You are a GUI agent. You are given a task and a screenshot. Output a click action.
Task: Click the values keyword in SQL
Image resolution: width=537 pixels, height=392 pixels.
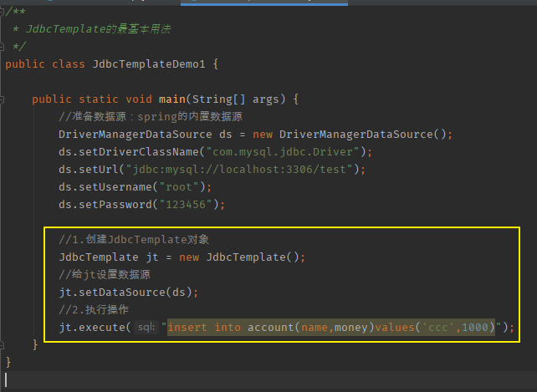pyautogui.click(x=395, y=328)
